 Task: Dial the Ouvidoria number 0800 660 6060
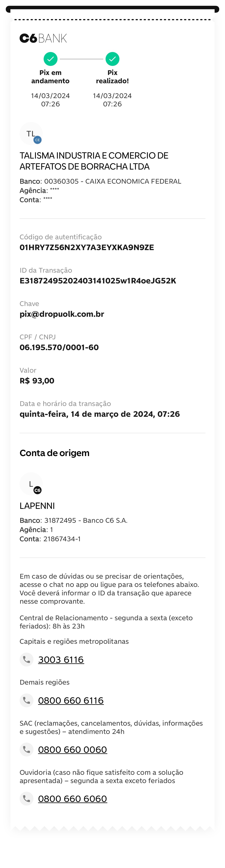72,799
